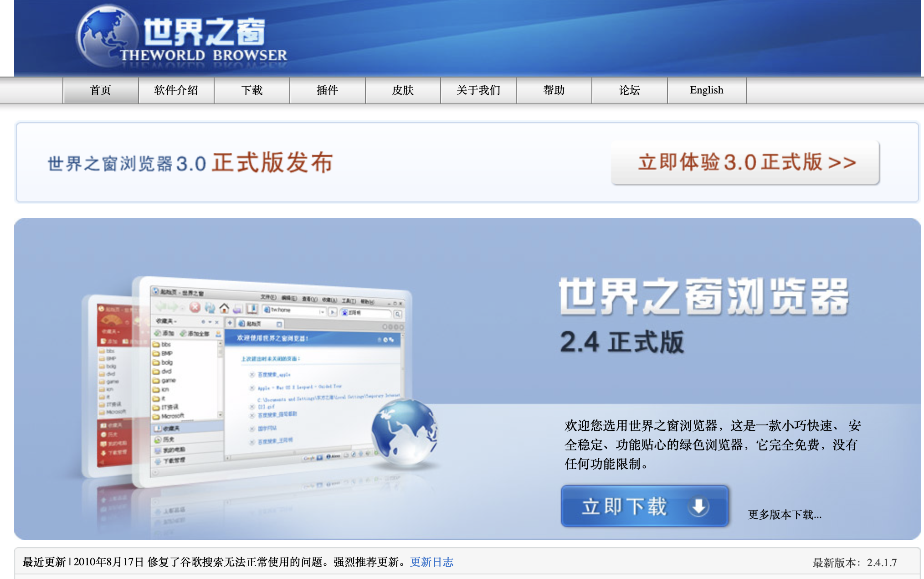Click the English language toggle option

(x=705, y=90)
